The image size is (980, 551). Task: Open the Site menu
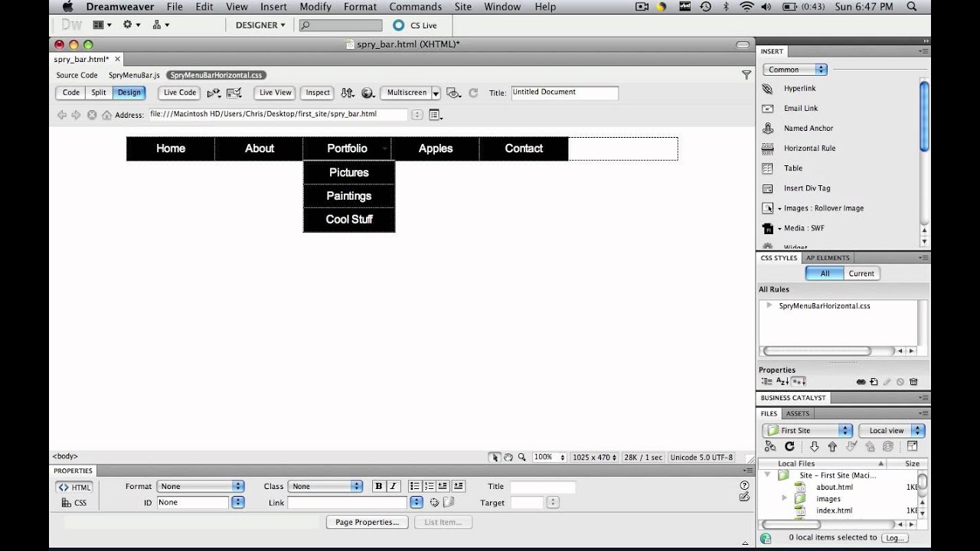point(462,7)
